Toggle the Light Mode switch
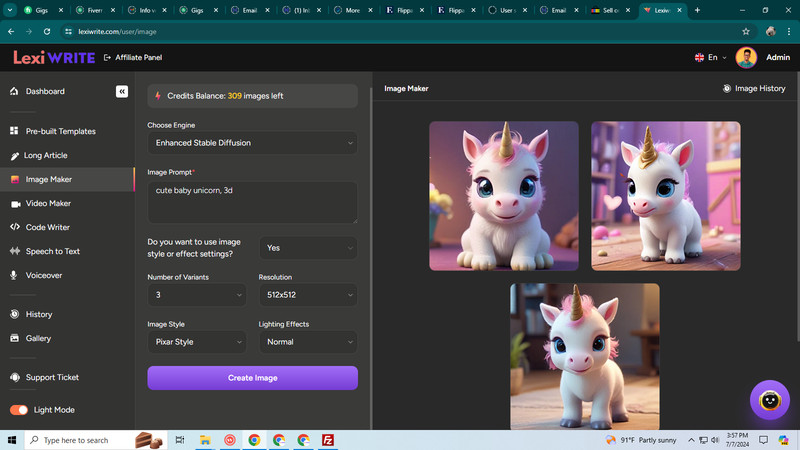 tap(19, 410)
